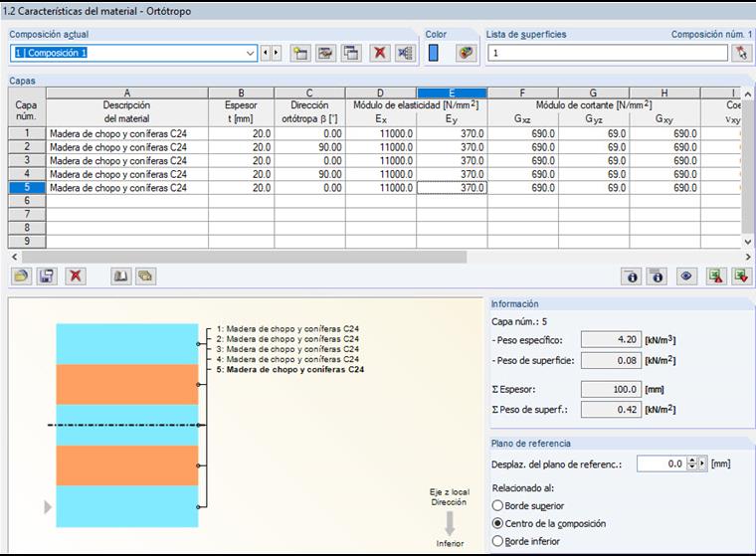This screenshot has width=756, height=556.
Task: Delete layer with red X below table
Action: click(x=75, y=276)
